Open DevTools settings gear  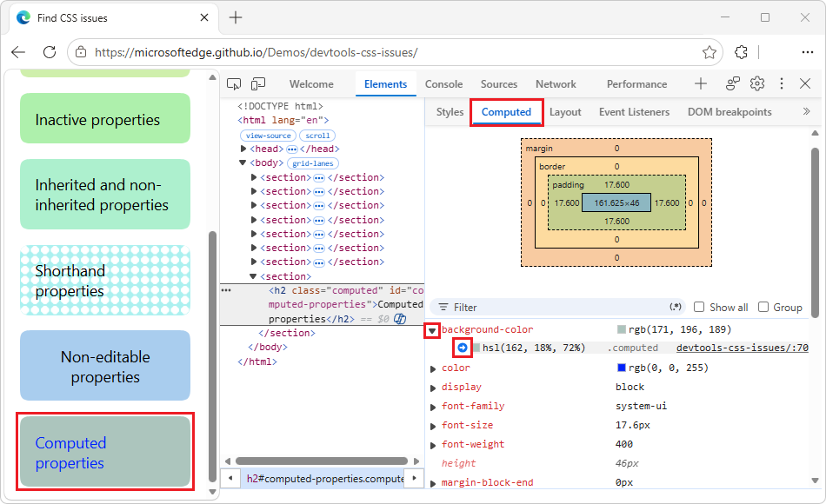[x=757, y=83]
